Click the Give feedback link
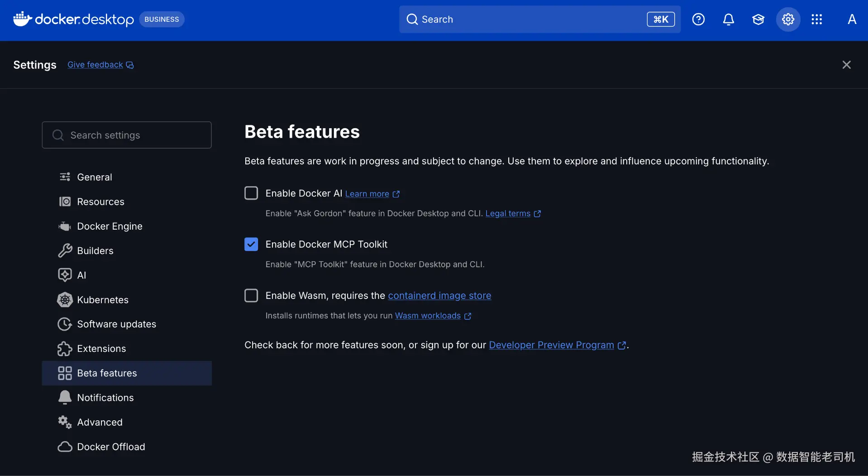The height and width of the screenshot is (476, 868). [95, 65]
